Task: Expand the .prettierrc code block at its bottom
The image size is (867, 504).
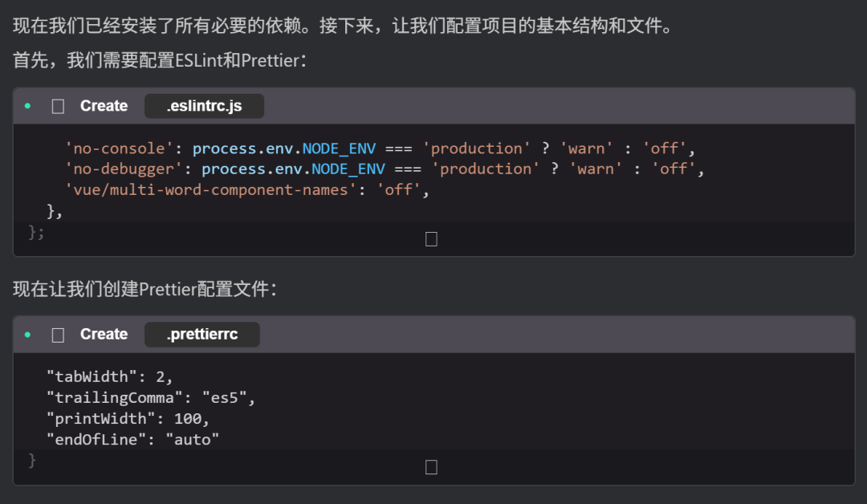Action: pos(431,467)
